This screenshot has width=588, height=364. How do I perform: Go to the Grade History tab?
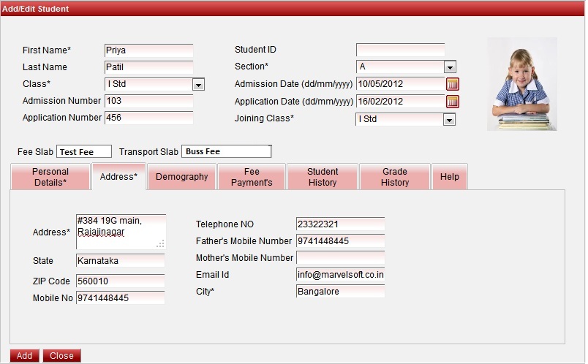394,177
